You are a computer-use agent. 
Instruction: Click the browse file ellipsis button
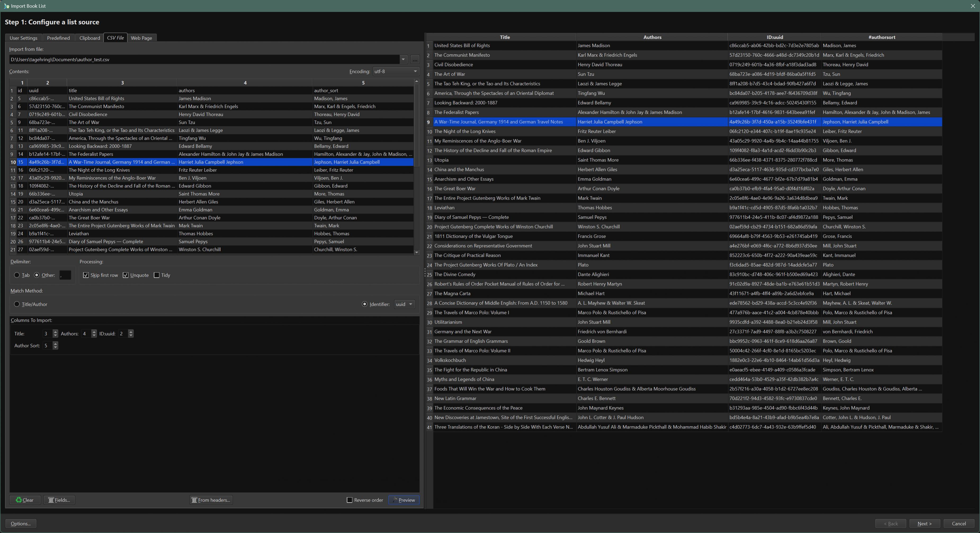pyautogui.click(x=415, y=59)
